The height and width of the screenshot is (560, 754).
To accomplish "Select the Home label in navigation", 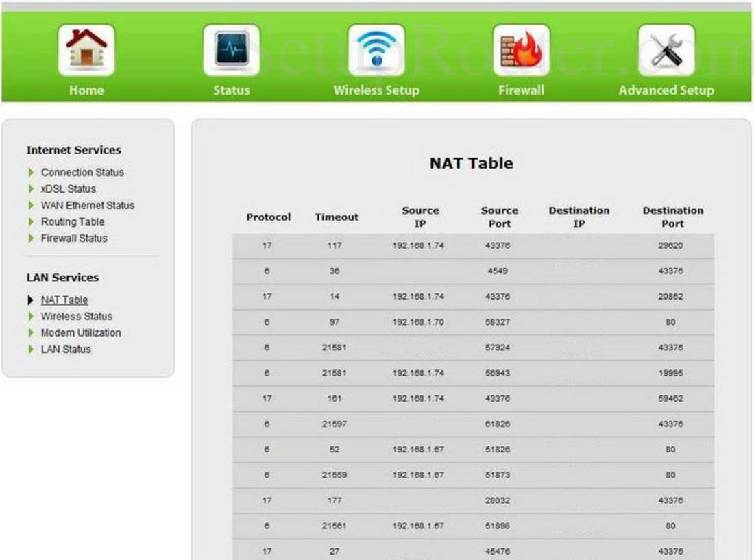I will pos(86,90).
